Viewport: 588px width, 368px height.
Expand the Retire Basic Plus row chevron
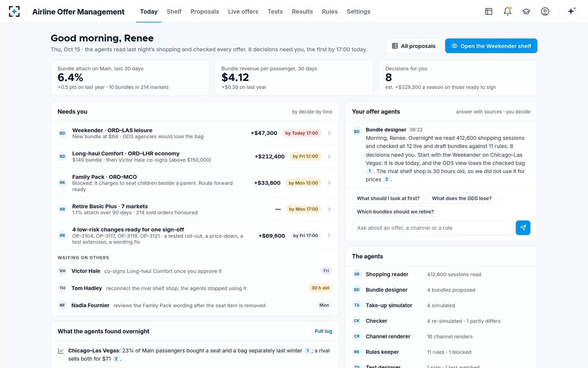coord(330,209)
